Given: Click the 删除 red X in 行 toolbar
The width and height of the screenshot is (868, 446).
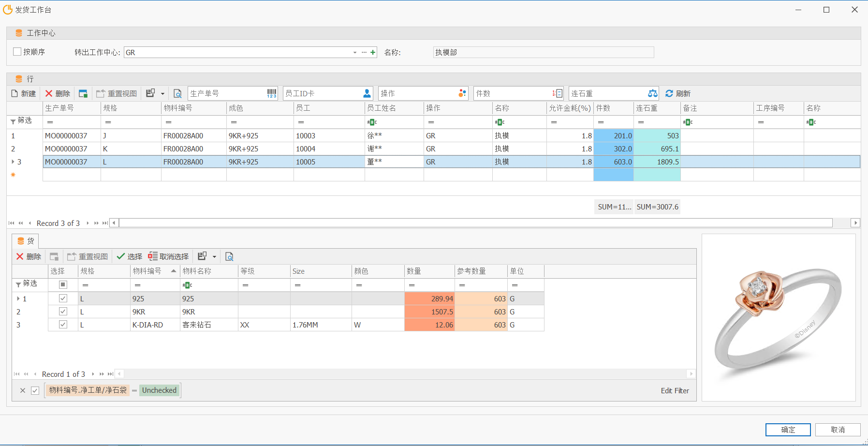Looking at the screenshot, I should (x=49, y=93).
